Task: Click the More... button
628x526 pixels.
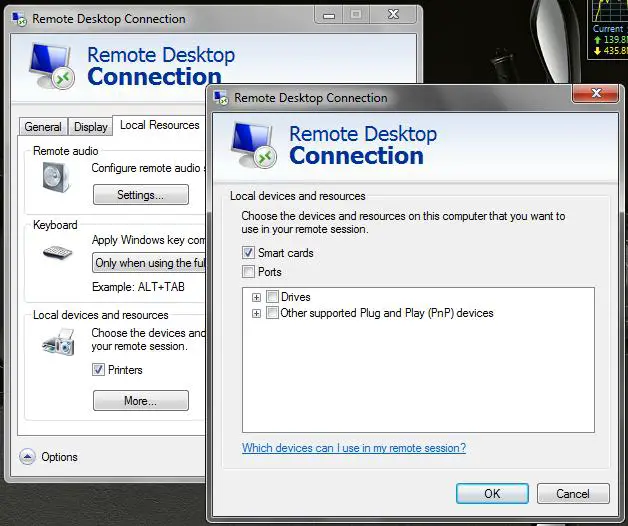Action: pos(141,401)
